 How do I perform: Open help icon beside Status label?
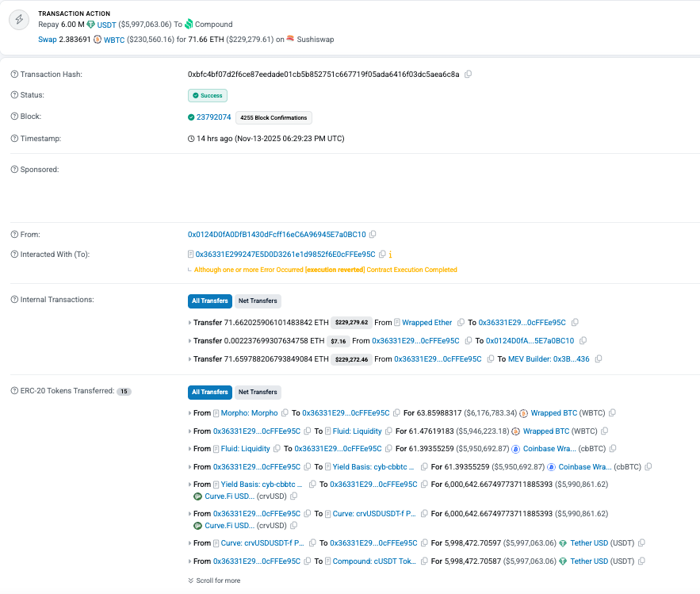tap(14, 94)
